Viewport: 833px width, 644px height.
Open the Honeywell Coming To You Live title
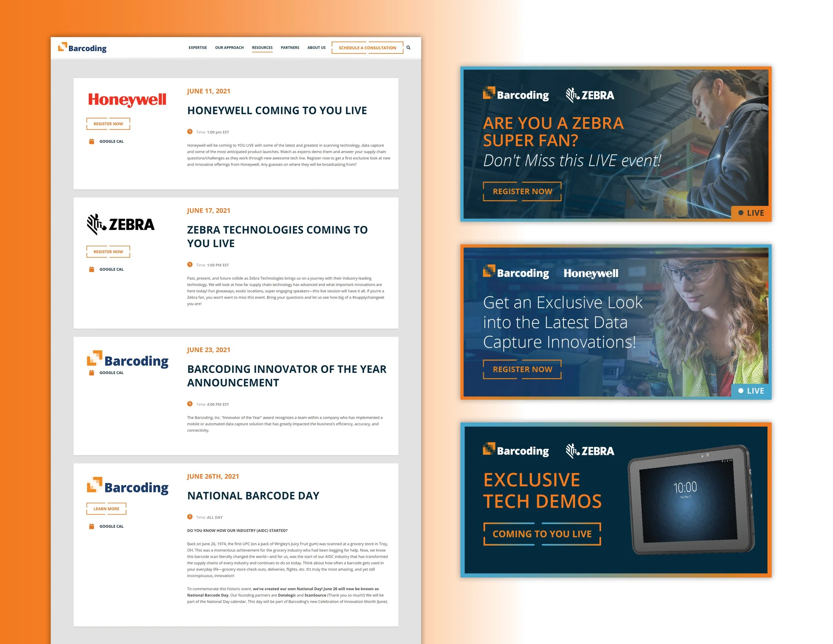277,111
